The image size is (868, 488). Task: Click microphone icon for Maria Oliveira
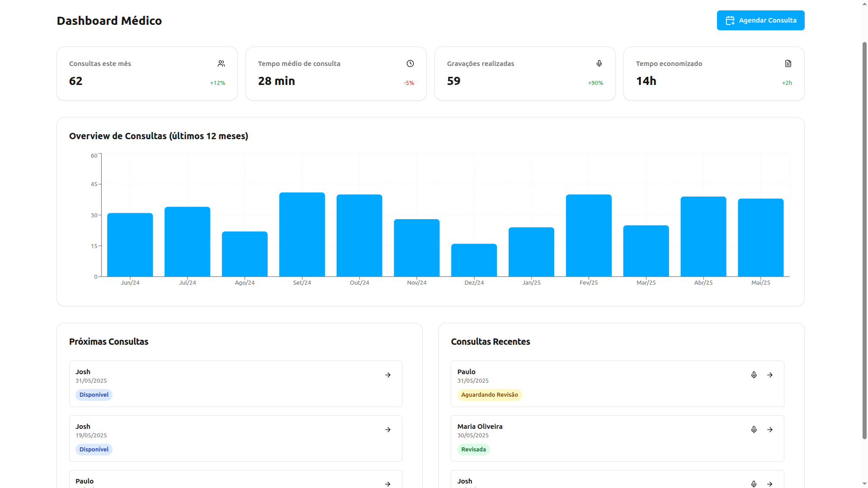click(754, 430)
